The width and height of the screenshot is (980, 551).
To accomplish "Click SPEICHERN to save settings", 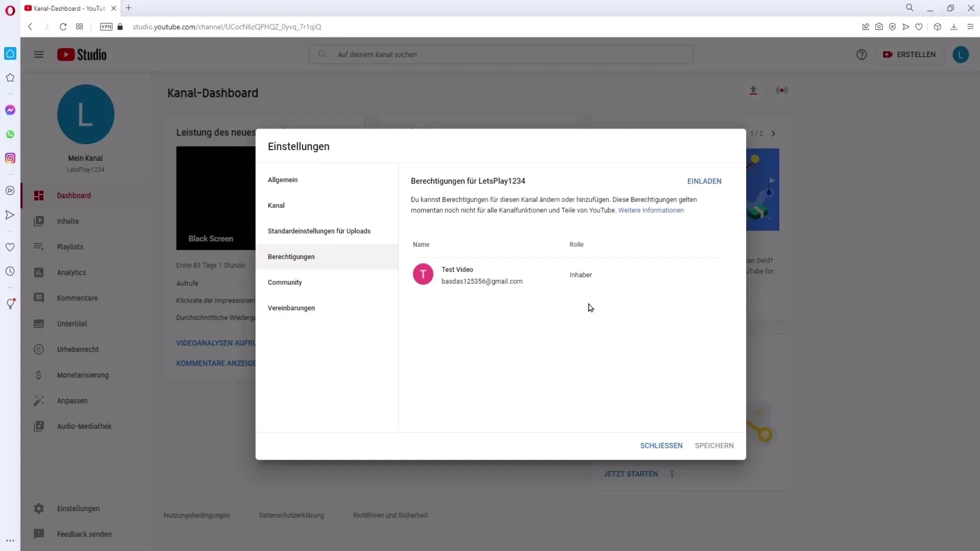I will tap(715, 445).
